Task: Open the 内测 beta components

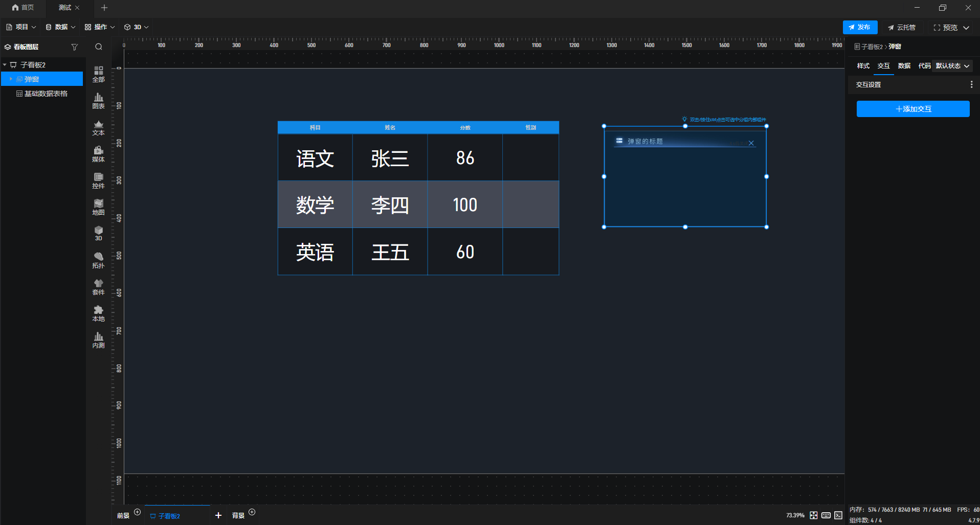Action: (x=98, y=340)
